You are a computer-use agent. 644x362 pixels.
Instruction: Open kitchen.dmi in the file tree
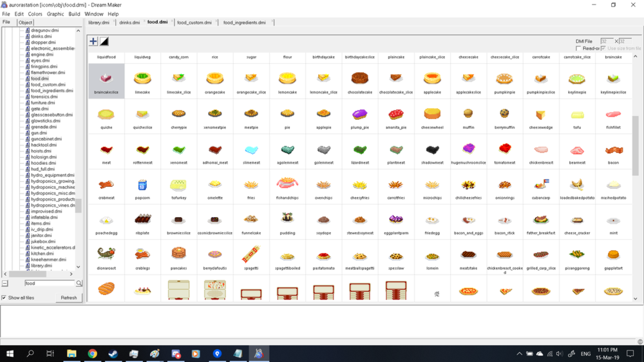42,254
